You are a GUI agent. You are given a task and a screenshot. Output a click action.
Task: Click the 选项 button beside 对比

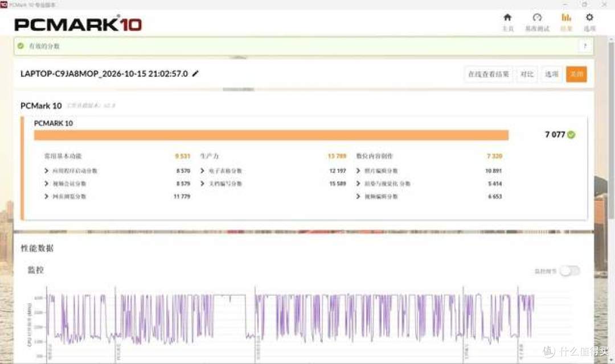551,74
